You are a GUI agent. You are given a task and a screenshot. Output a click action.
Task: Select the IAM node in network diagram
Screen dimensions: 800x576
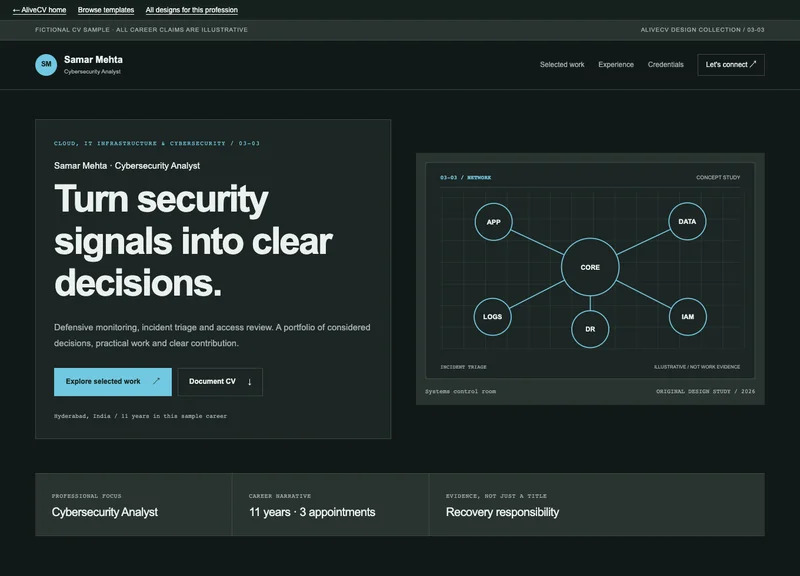coord(687,317)
